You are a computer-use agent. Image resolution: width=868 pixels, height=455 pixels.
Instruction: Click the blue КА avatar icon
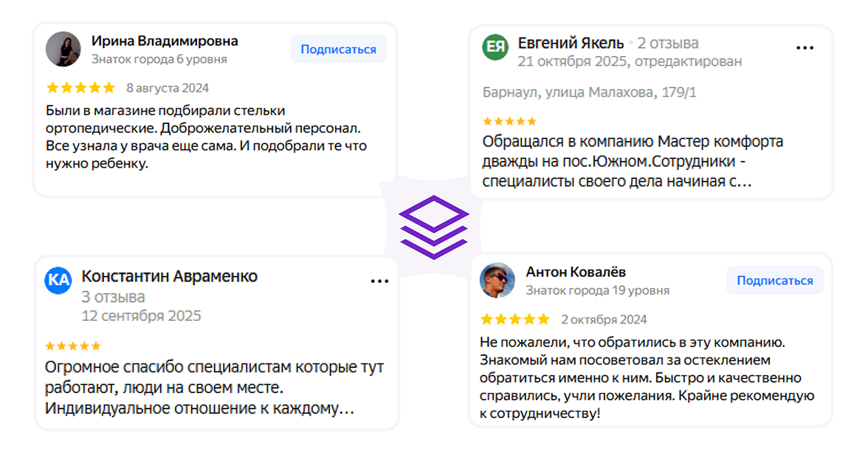click(x=58, y=281)
